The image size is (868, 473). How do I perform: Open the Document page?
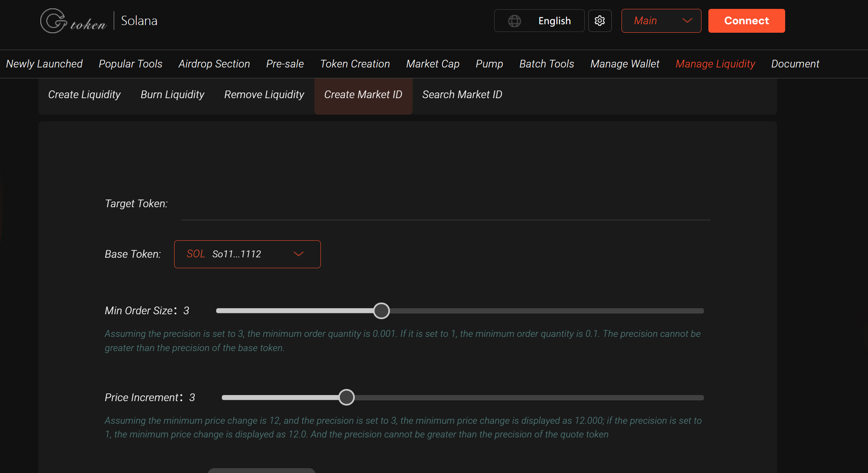click(795, 63)
